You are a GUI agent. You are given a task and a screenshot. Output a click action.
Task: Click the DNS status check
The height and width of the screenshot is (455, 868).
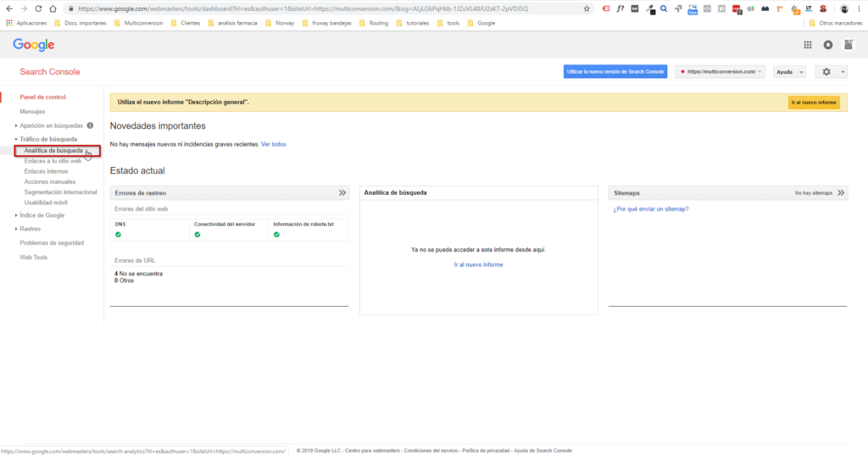point(118,235)
